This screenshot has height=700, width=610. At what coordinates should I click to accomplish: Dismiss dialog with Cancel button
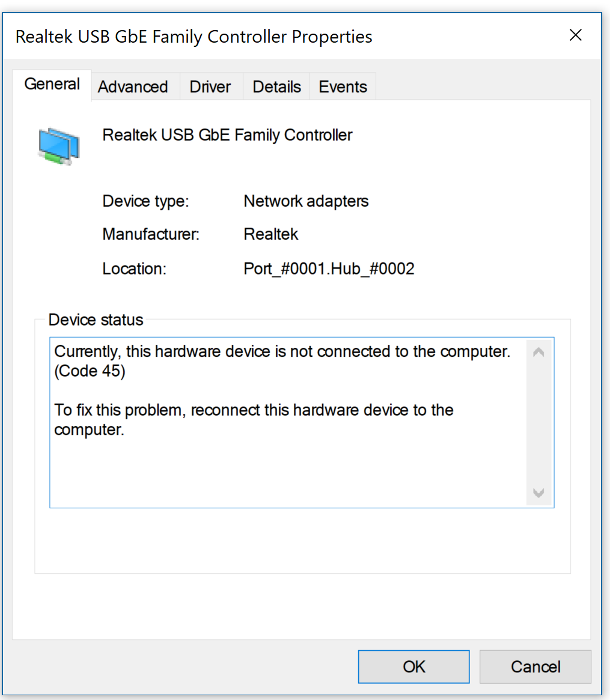click(x=535, y=666)
